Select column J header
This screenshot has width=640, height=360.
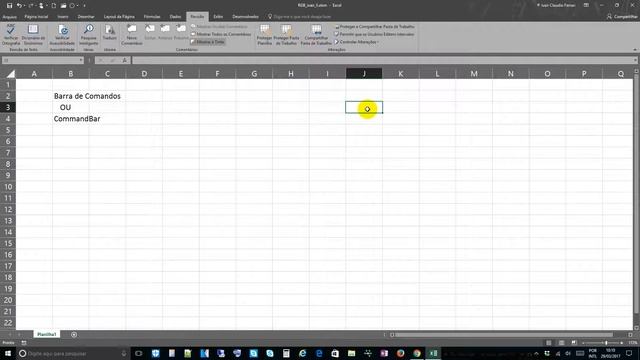pyautogui.click(x=364, y=74)
